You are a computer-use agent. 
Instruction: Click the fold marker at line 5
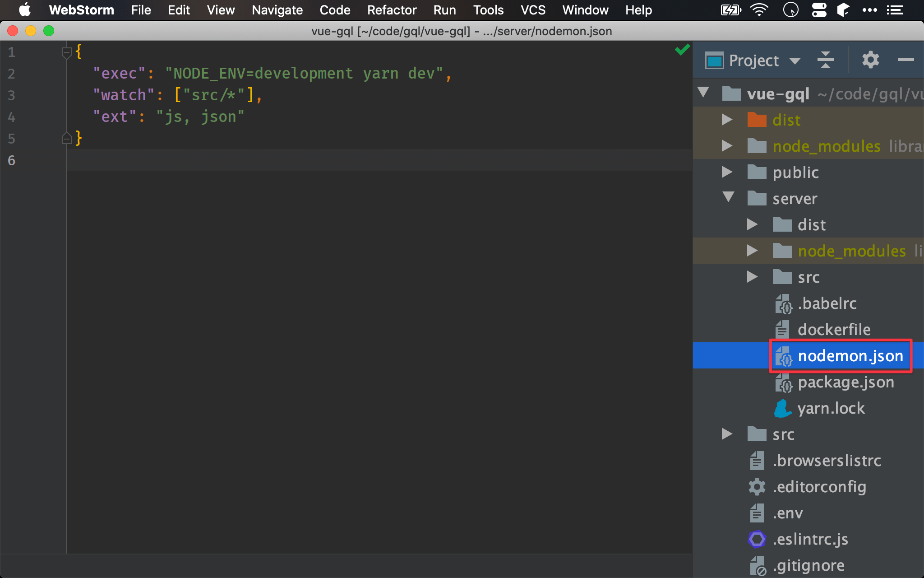[66, 138]
